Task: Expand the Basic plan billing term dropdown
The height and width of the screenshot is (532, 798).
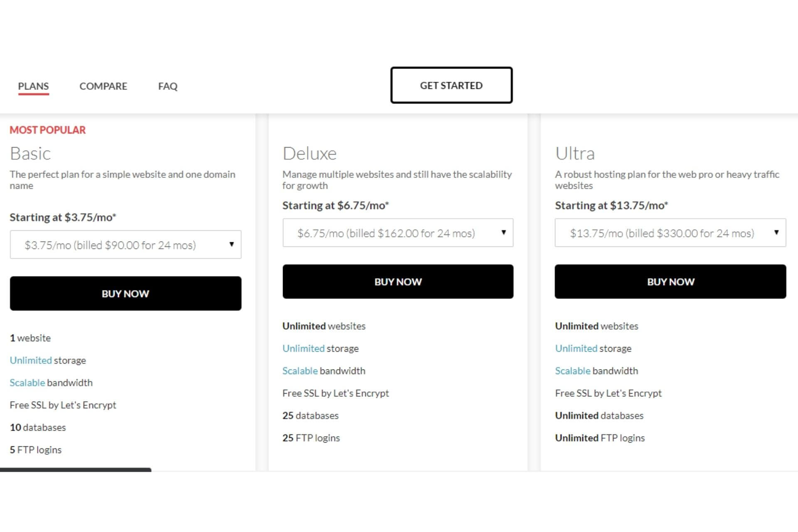Action: [x=126, y=245]
